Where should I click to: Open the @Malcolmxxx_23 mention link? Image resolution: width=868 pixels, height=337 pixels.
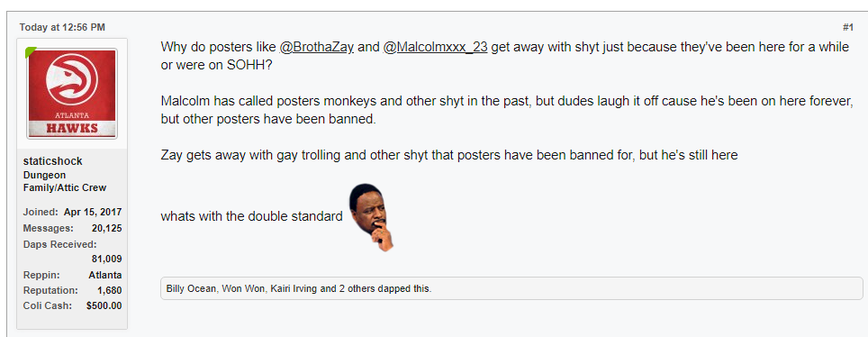(435, 47)
